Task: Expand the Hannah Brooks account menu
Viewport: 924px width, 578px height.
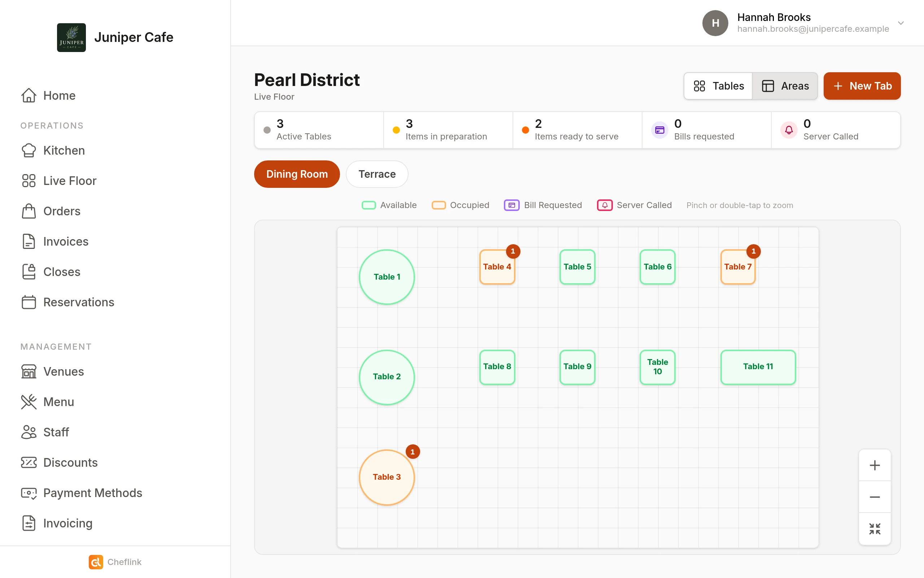Action: click(x=901, y=23)
